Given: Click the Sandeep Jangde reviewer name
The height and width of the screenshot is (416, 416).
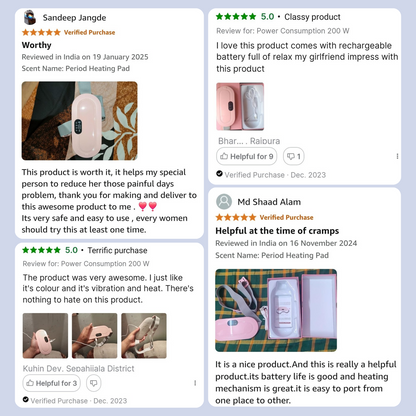Looking at the screenshot, I should pyautogui.click(x=74, y=18).
